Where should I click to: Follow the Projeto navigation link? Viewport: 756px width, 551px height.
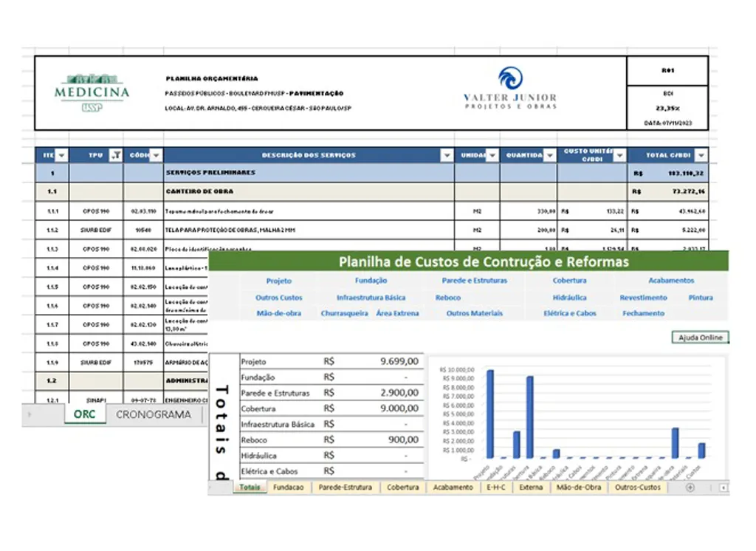278,281
